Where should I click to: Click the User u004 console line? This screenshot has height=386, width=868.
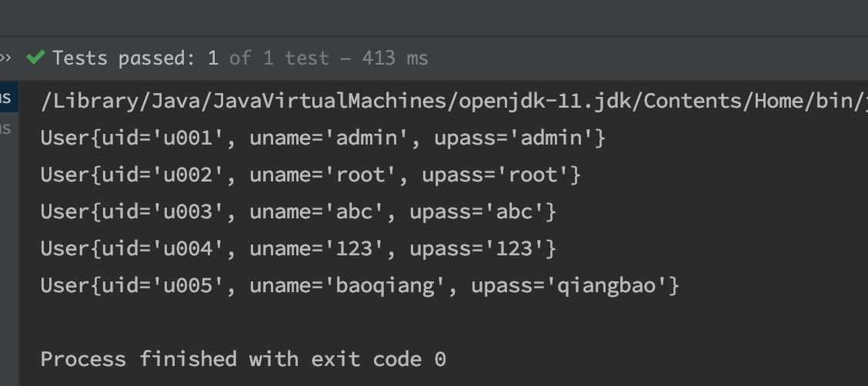click(299, 249)
